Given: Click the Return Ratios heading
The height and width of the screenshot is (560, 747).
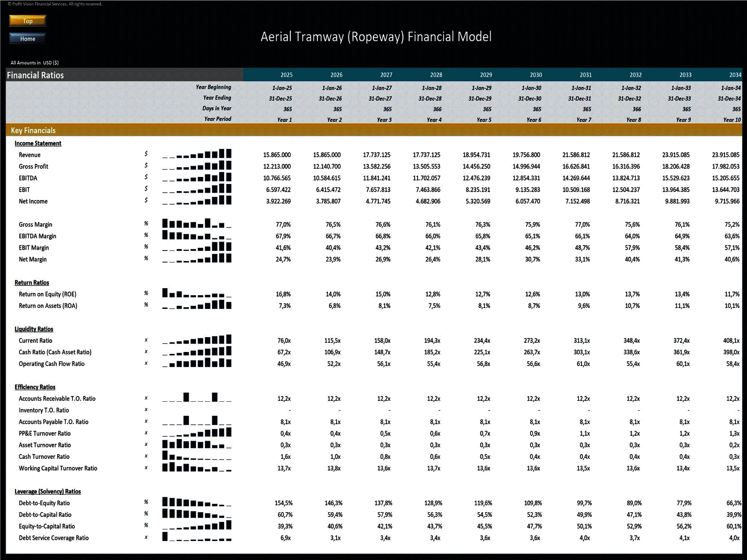Looking at the screenshot, I should [x=32, y=282].
